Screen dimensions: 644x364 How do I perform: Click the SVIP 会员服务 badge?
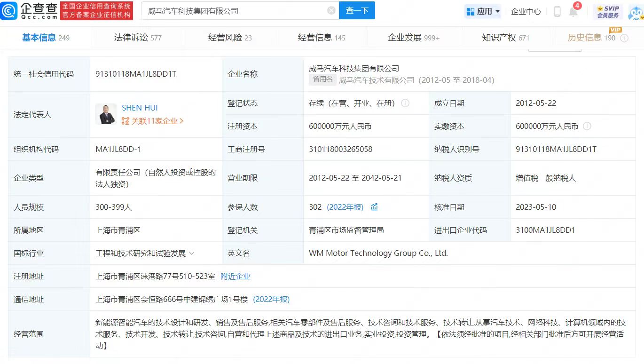608,11
